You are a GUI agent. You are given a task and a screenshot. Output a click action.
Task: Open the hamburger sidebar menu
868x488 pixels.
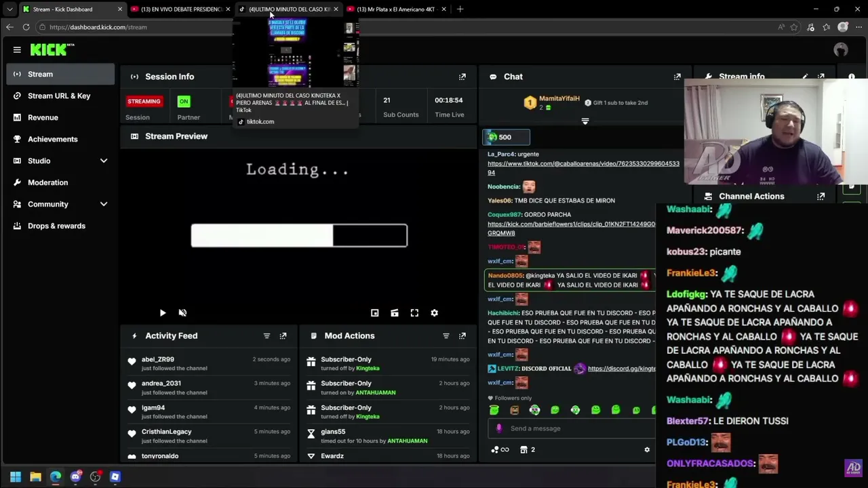point(17,49)
